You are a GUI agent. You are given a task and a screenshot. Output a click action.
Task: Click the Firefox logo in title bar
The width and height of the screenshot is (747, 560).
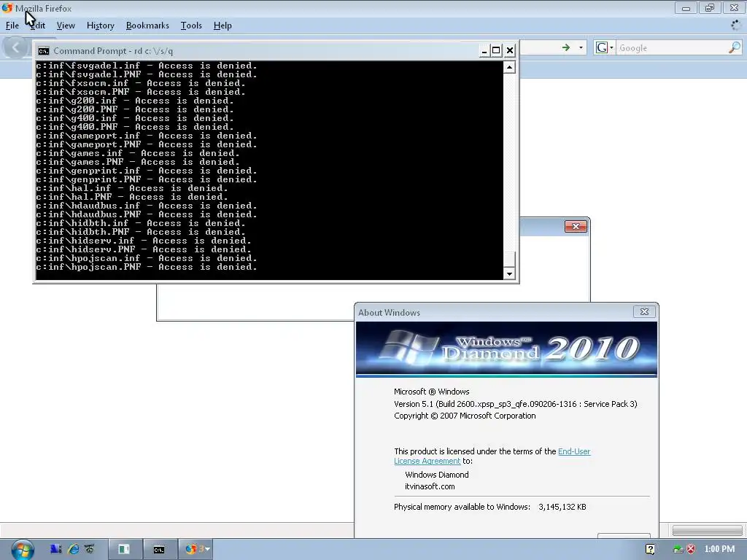click(7, 8)
